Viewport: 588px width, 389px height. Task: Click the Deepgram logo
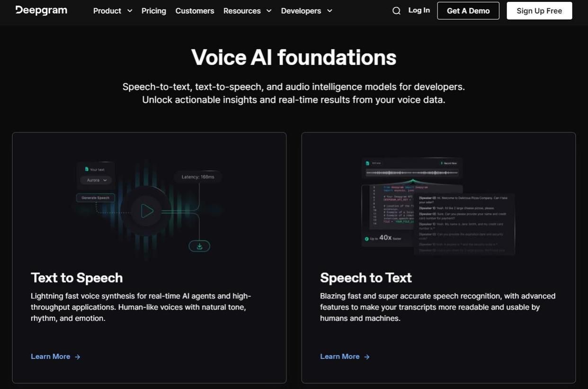point(41,10)
